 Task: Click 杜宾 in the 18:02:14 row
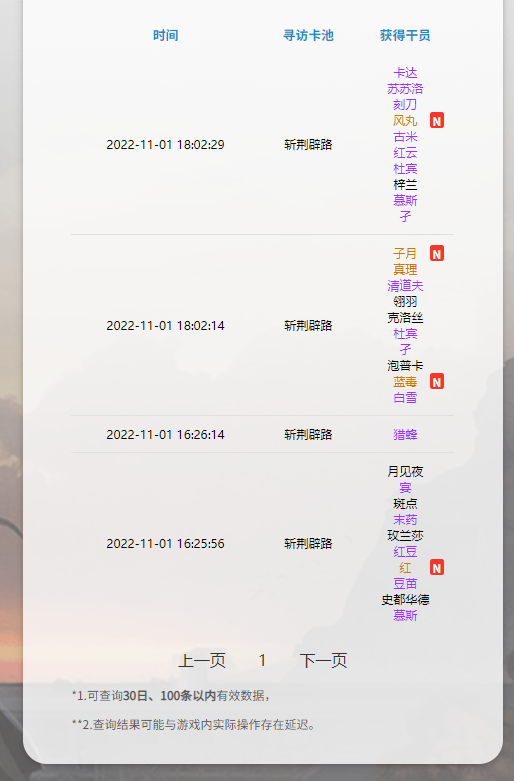point(405,333)
